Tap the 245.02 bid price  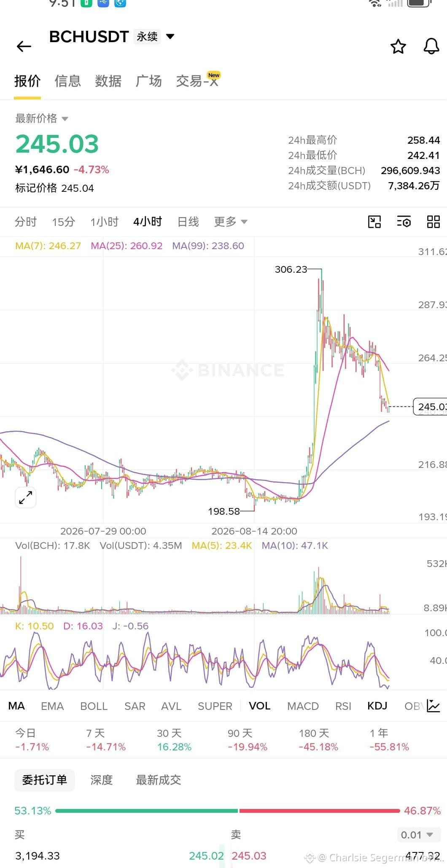tap(207, 856)
